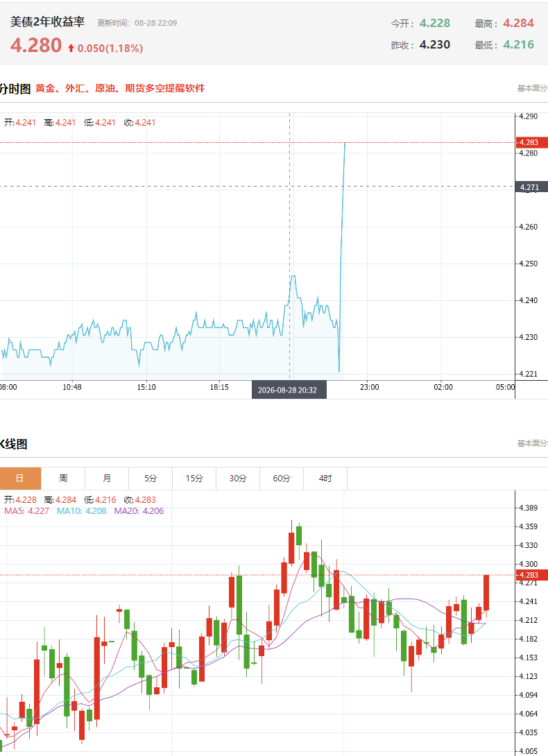
Task: Click the latest red candlestick on K-line chart
Action: click(x=486, y=592)
